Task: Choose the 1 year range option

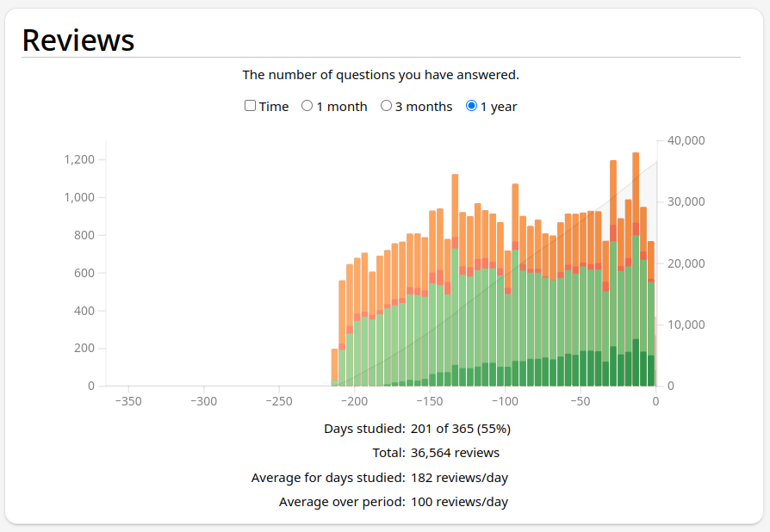Action: (x=471, y=106)
